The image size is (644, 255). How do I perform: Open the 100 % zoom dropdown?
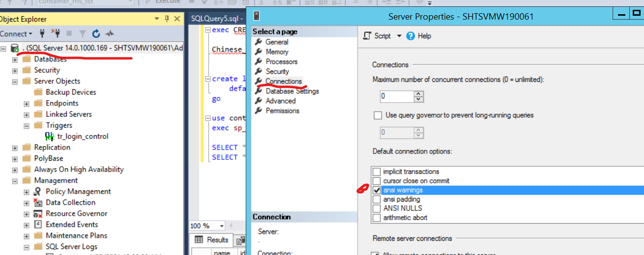coord(222,226)
